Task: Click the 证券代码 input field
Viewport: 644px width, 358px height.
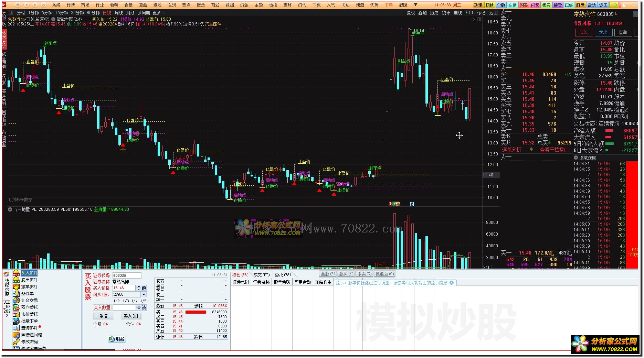Action: [127, 275]
